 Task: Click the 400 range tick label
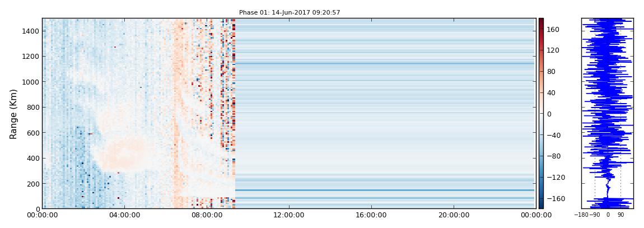pyautogui.click(x=33, y=159)
